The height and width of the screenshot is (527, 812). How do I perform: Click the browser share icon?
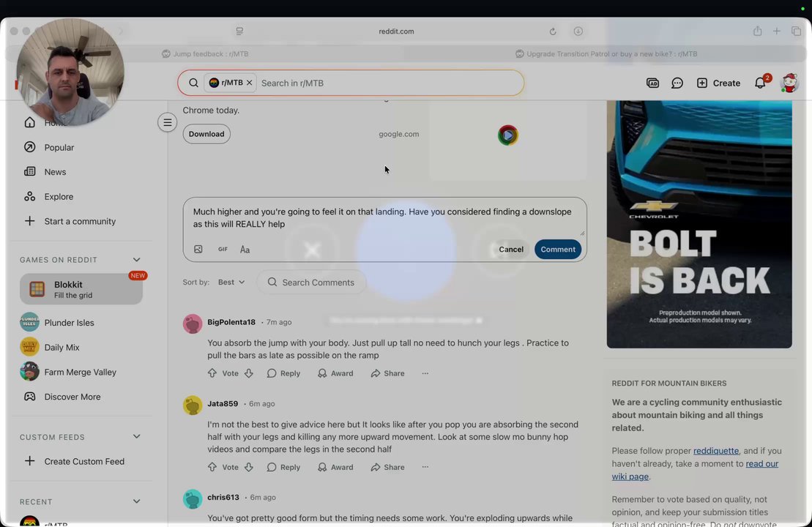tap(757, 31)
